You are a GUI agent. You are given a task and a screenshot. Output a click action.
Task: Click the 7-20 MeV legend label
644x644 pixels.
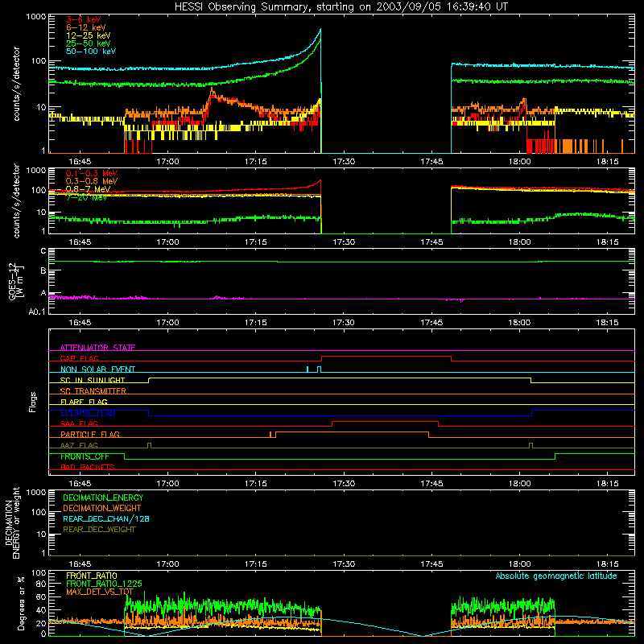[86, 197]
